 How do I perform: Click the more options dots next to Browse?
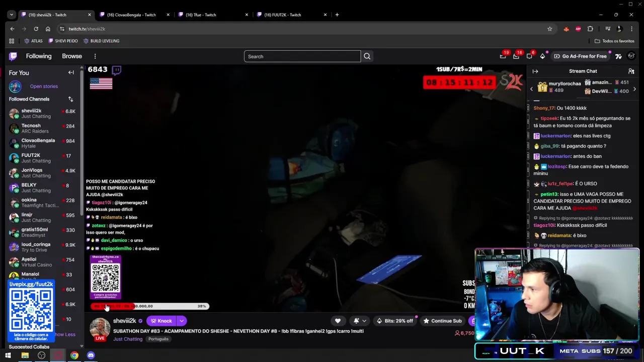coord(95,56)
